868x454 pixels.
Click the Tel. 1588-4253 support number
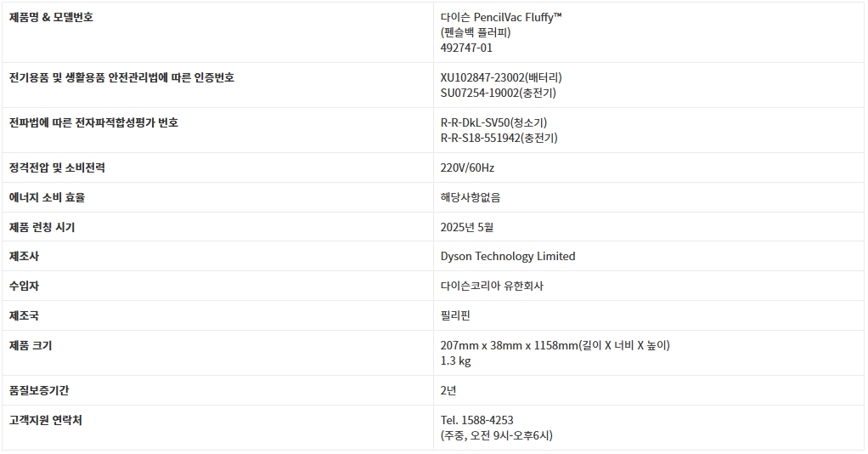pos(476,420)
